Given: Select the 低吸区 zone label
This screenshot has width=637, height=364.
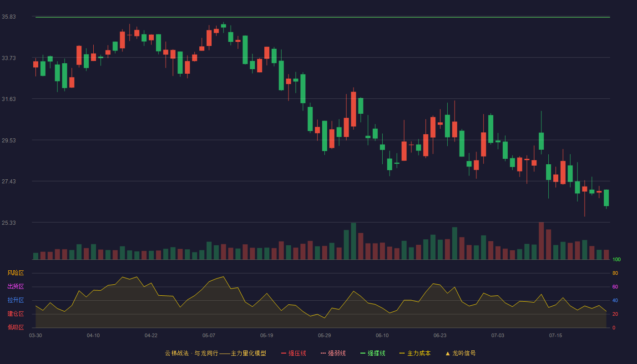Looking at the screenshot, I should [15, 327].
